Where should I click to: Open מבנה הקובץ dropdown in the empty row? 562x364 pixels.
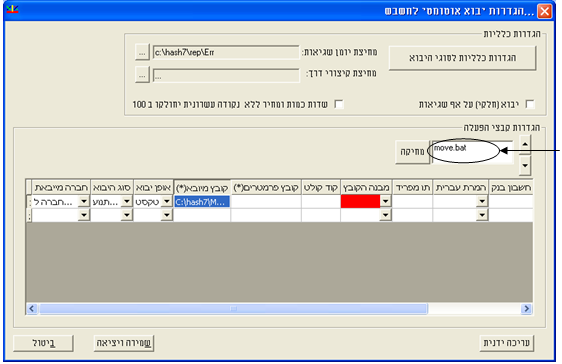[385, 215]
